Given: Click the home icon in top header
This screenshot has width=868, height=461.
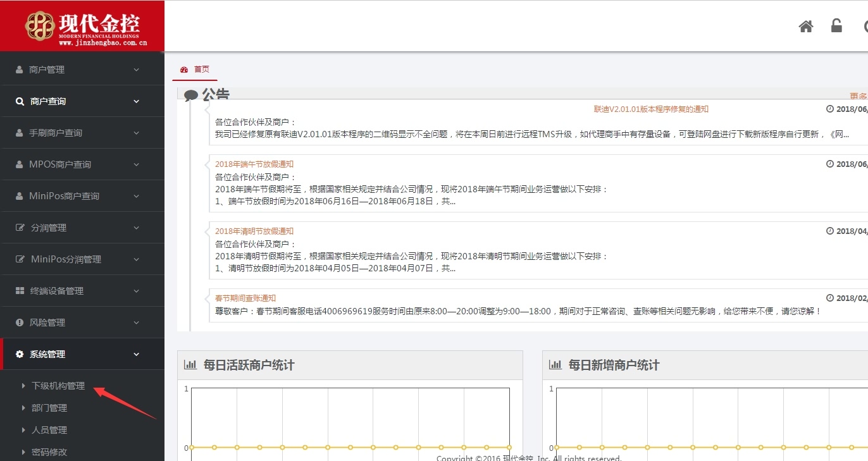Looking at the screenshot, I should coord(805,26).
